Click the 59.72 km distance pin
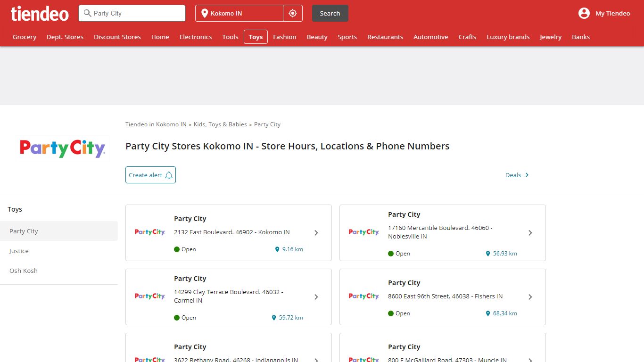The height and width of the screenshot is (362, 644). [x=274, y=318]
